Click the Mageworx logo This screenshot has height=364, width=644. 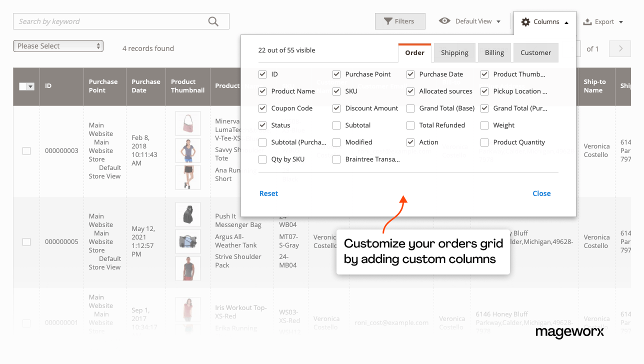pyautogui.click(x=569, y=332)
